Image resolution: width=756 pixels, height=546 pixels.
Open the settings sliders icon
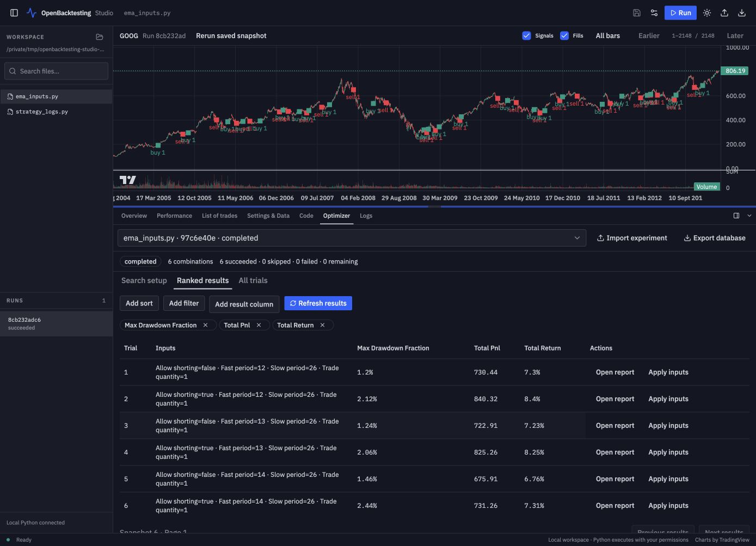654,13
